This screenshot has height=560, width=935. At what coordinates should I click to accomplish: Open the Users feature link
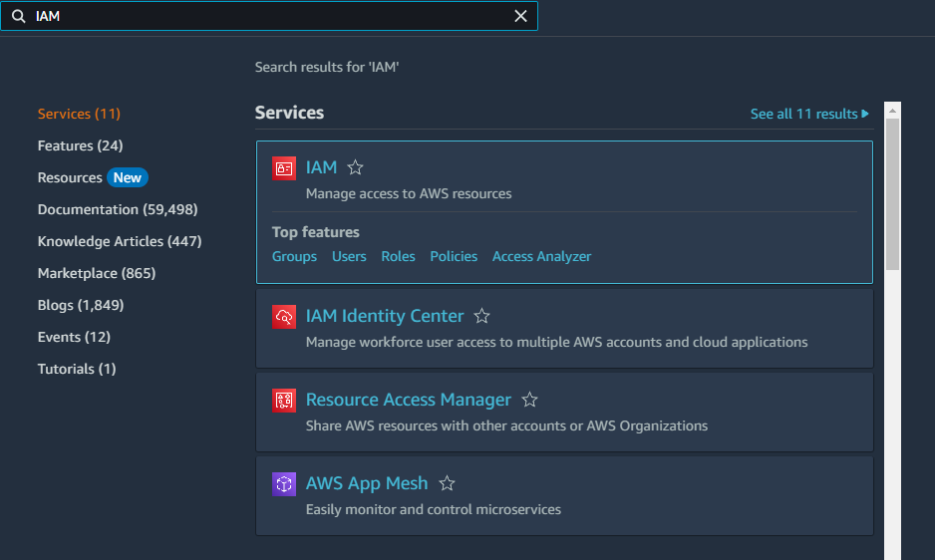pyautogui.click(x=349, y=257)
